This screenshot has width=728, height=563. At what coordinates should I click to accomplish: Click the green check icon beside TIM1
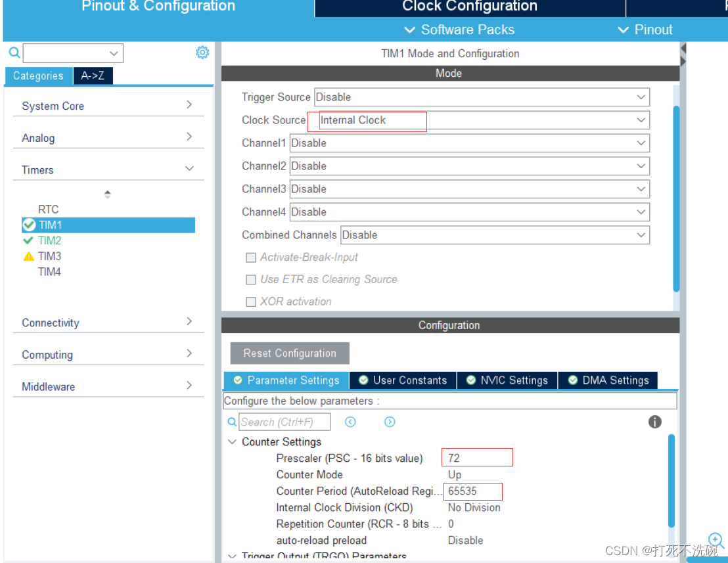pos(30,225)
